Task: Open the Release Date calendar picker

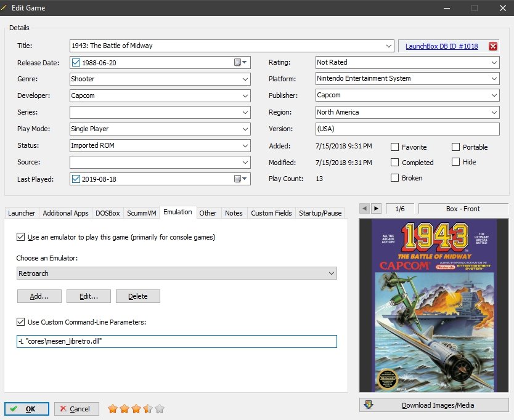Action: pyautogui.click(x=240, y=62)
